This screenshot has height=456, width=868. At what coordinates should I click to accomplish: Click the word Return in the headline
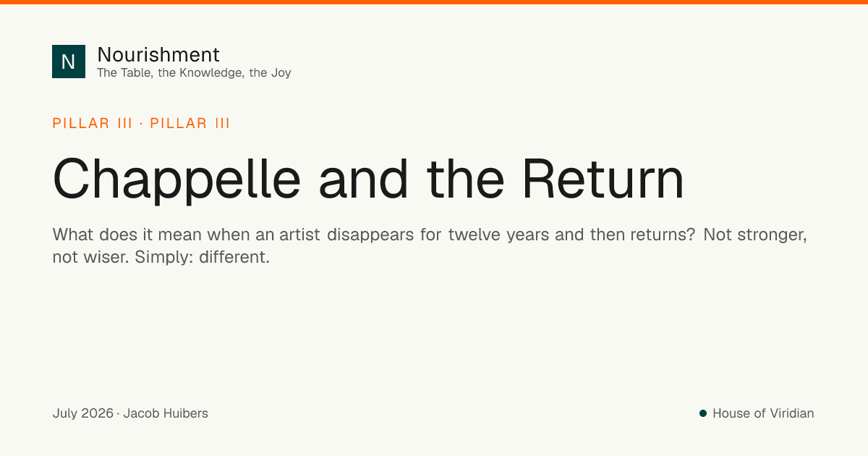coord(603,180)
